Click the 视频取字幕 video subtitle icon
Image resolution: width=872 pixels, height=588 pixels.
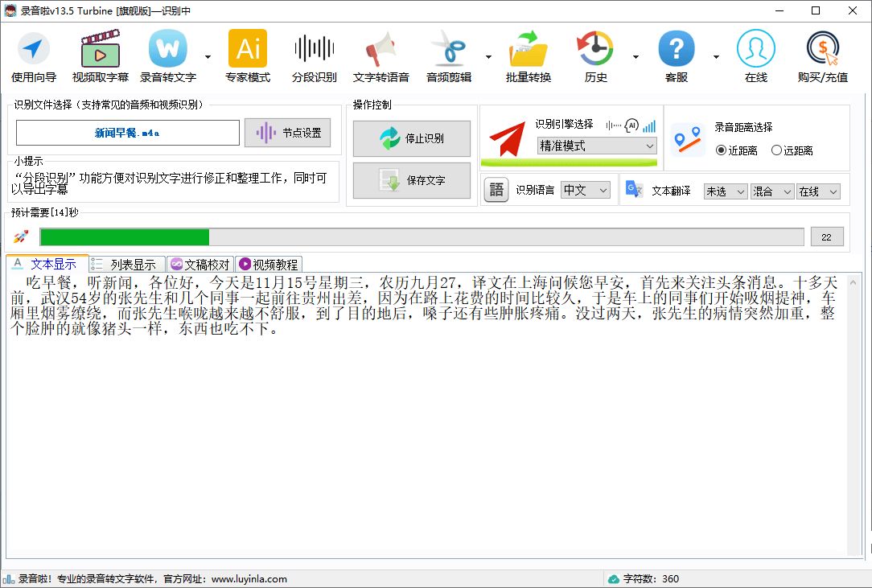(x=101, y=50)
